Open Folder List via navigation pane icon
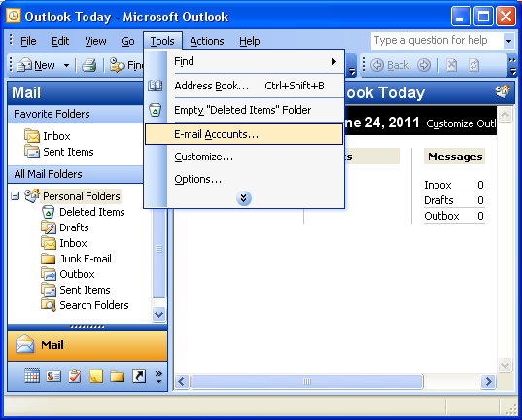 tap(118, 376)
